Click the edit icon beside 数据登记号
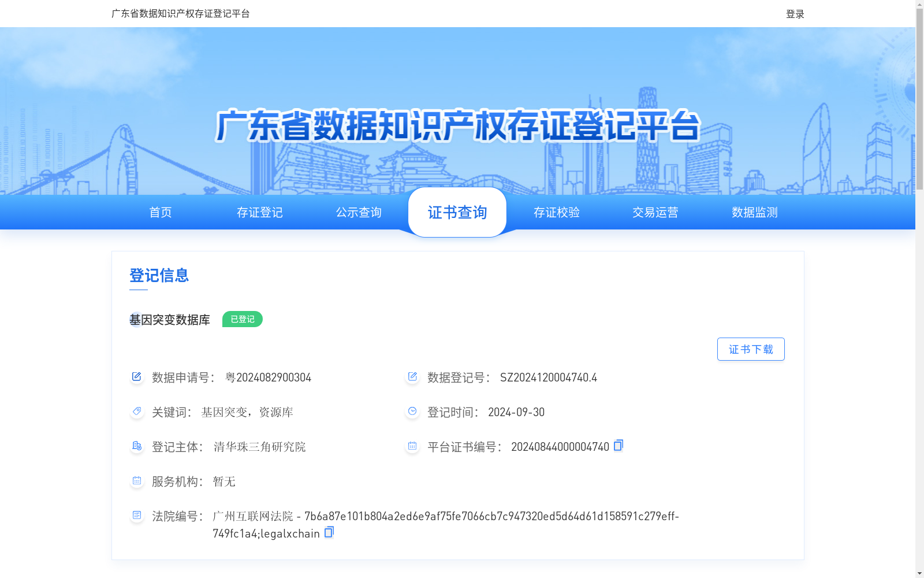This screenshot has height=578, width=924. coord(412,377)
